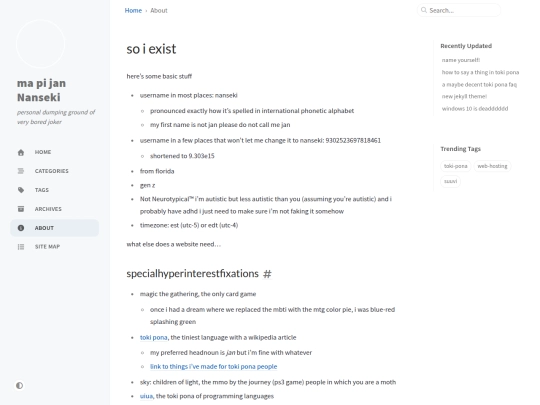The image size is (540, 405).
Task: Visit the uiua programming language link
Action: (146, 396)
